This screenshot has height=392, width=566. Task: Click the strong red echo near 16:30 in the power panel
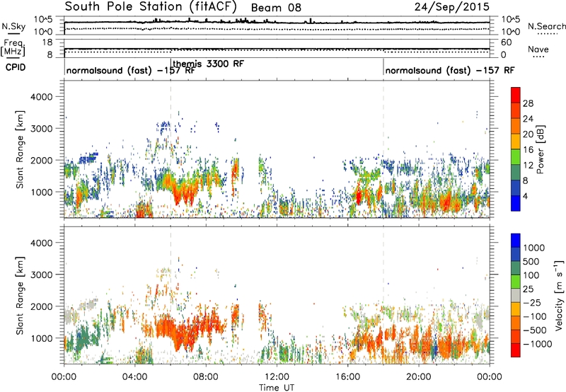(359, 197)
